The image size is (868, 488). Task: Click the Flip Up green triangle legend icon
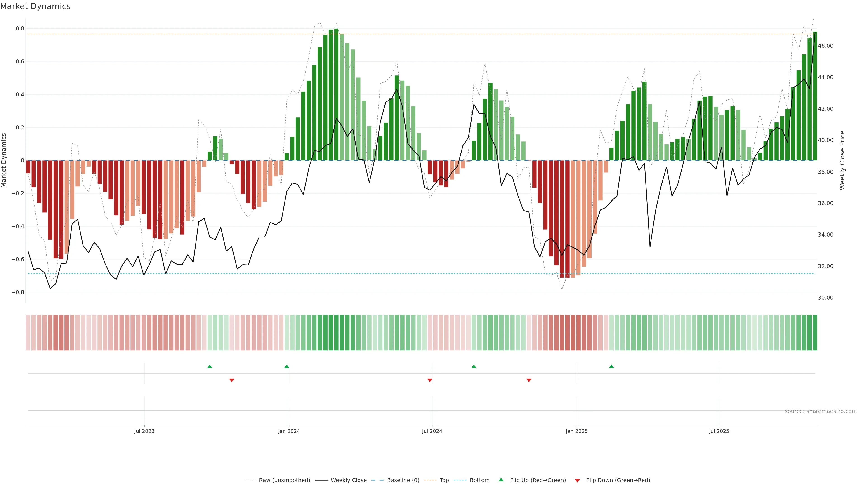point(501,480)
